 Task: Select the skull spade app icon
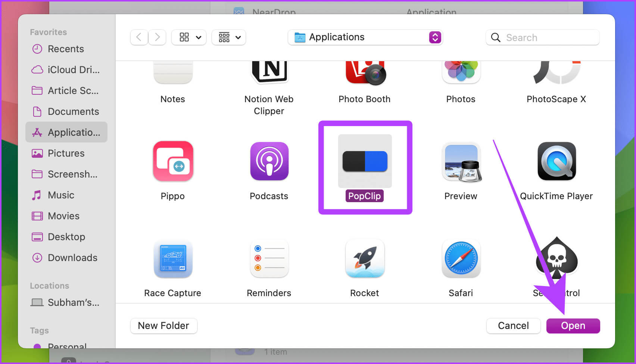556,258
